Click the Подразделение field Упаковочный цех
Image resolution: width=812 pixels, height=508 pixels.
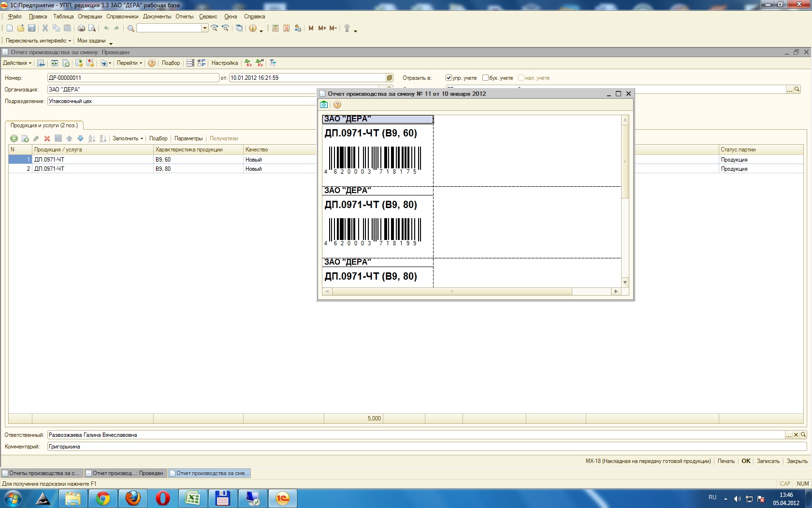[x=181, y=101]
